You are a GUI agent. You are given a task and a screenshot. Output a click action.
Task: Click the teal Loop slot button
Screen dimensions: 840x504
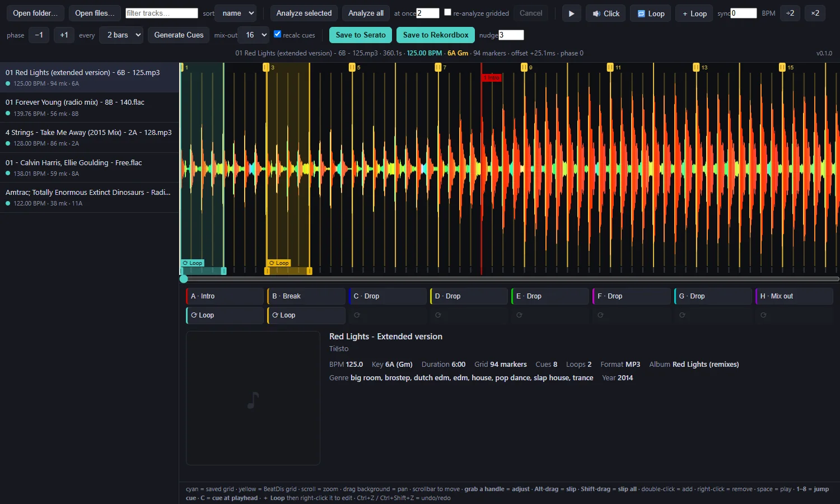point(225,315)
